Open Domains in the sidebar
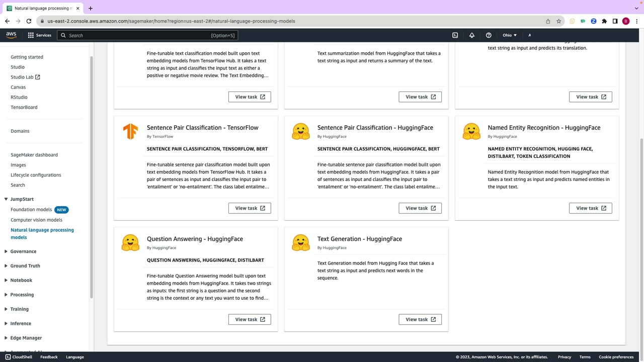 click(20, 131)
